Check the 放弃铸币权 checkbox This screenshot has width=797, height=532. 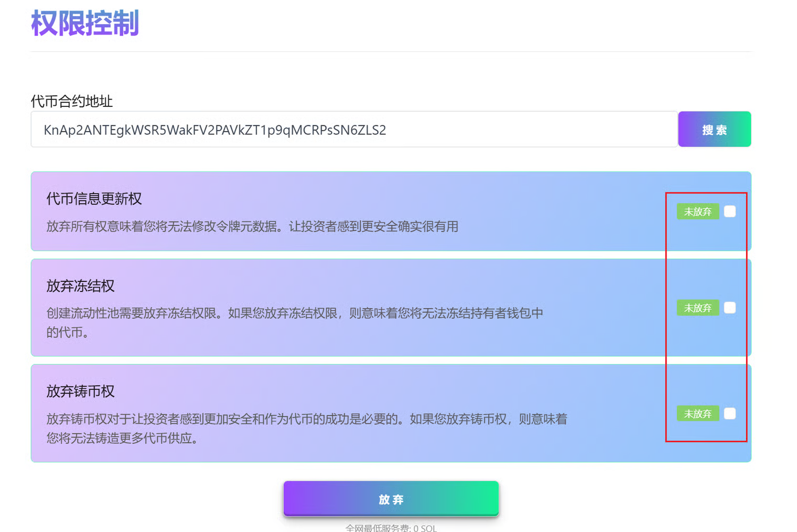click(729, 414)
